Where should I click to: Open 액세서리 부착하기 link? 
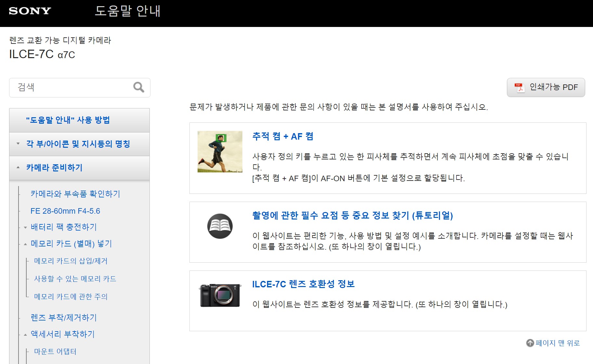click(63, 334)
